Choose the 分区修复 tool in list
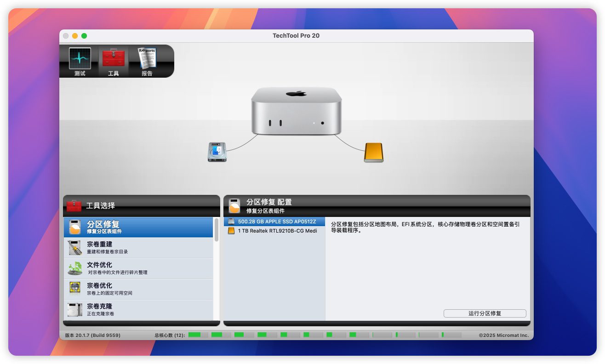This screenshot has width=605, height=364. 138,227
